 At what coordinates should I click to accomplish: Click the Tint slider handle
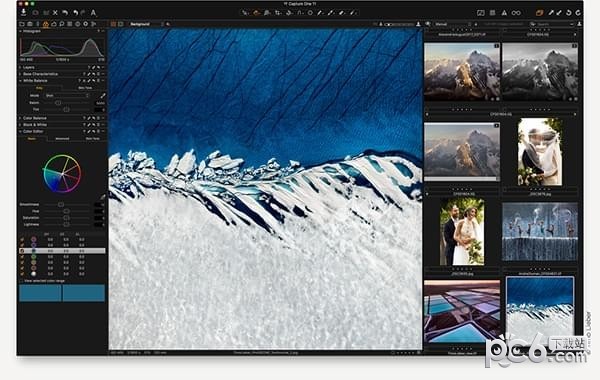[67, 109]
